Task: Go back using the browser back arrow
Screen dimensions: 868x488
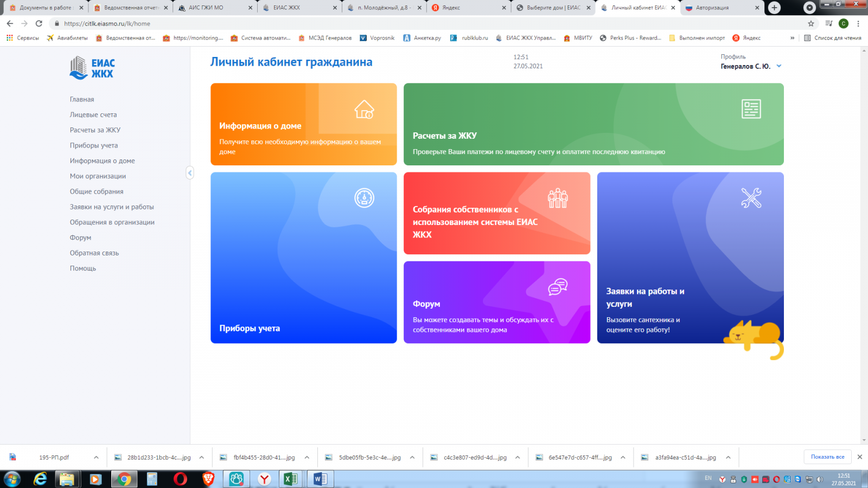Action: click(10, 23)
